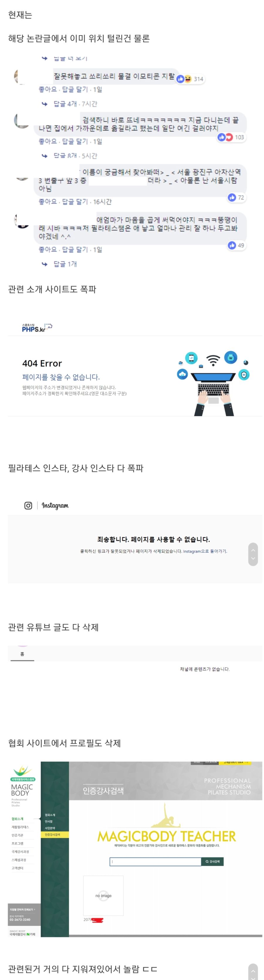Click the up chevron beside the Instagram error

coord(253,550)
